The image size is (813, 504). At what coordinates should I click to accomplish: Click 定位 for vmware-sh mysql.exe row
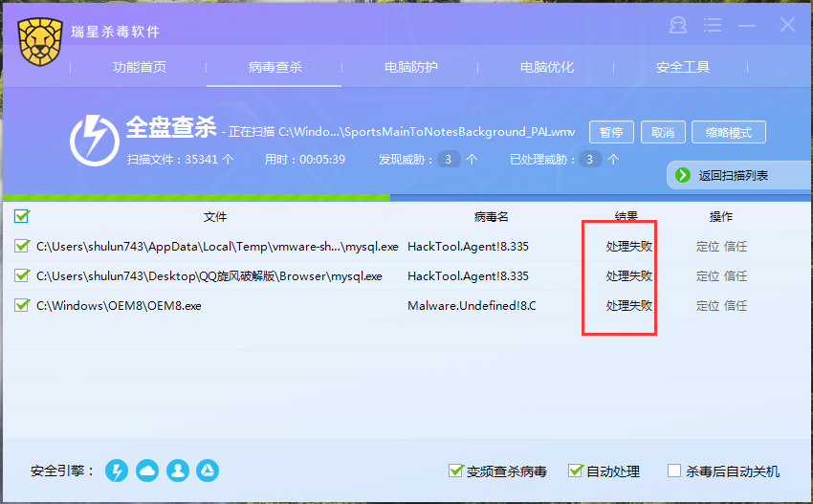[708, 247]
